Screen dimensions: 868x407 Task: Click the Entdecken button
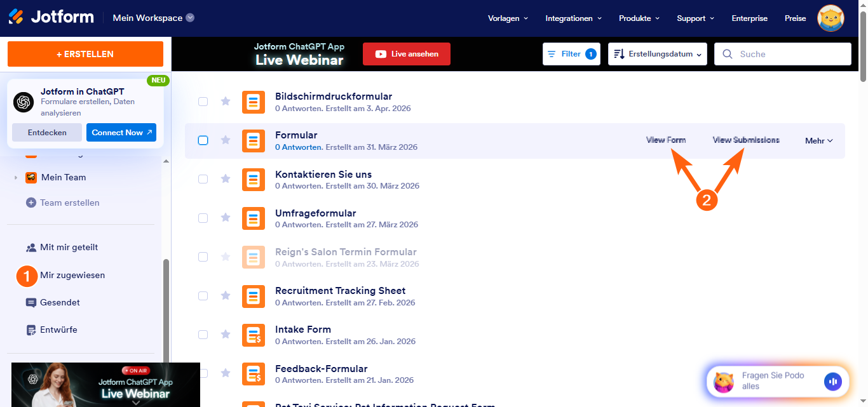click(x=47, y=133)
